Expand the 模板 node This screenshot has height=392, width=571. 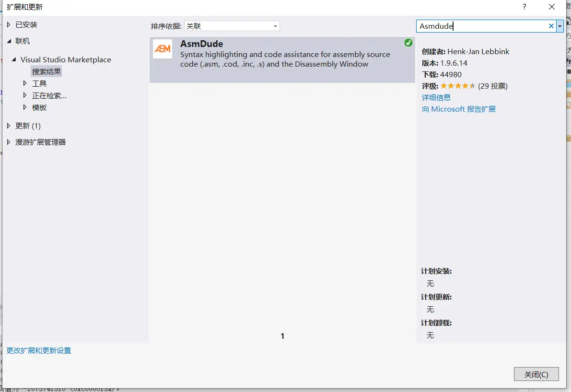coord(25,107)
